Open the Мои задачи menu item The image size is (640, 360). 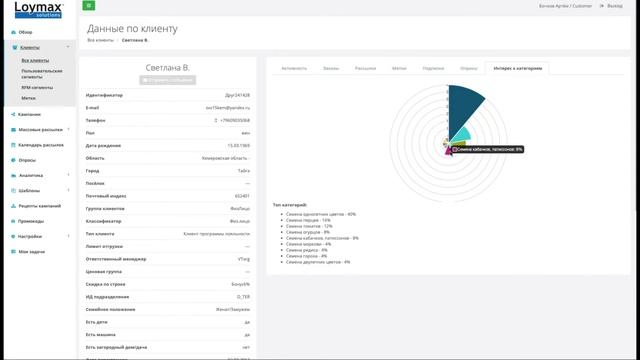(x=32, y=252)
